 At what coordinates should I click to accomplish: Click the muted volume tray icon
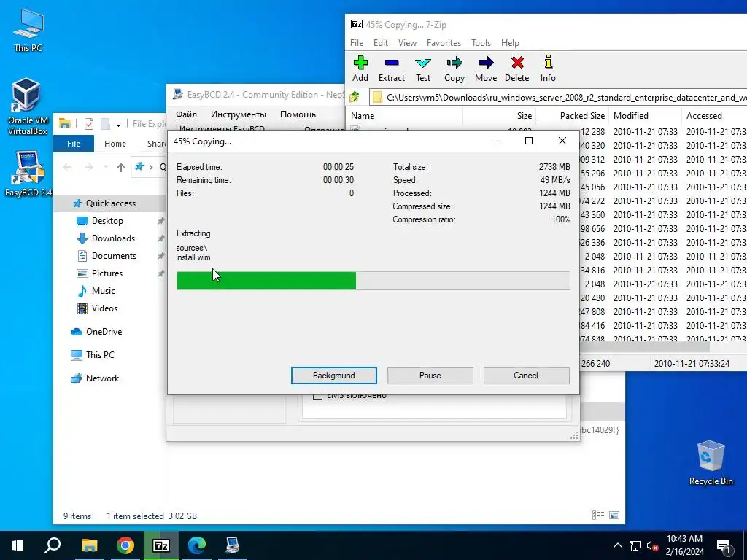coord(652,545)
